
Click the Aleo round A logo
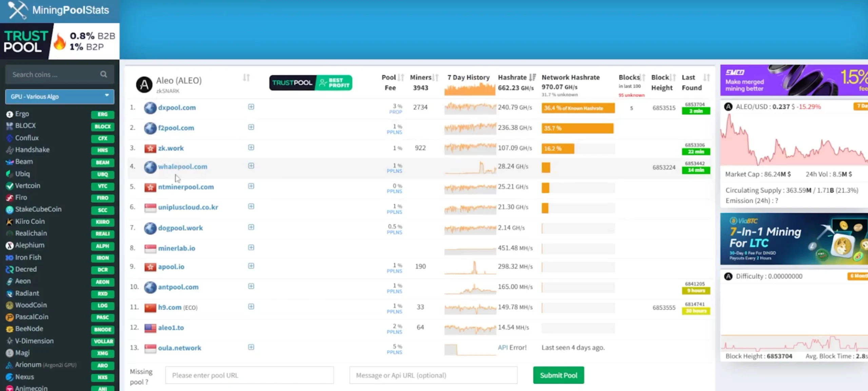pyautogui.click(x=144, y=84)
